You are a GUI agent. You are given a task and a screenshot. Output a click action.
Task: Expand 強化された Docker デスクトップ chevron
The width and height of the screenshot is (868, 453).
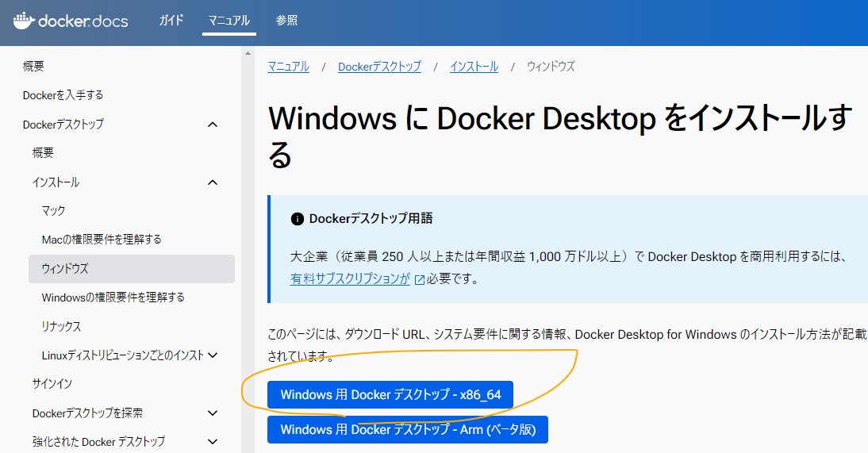213,442
